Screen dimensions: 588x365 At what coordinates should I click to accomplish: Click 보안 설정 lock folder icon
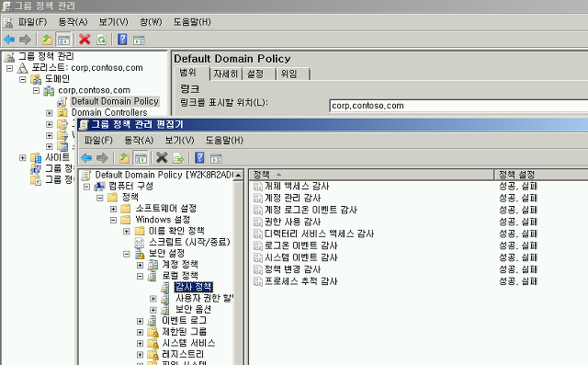[x=139, y=253]
